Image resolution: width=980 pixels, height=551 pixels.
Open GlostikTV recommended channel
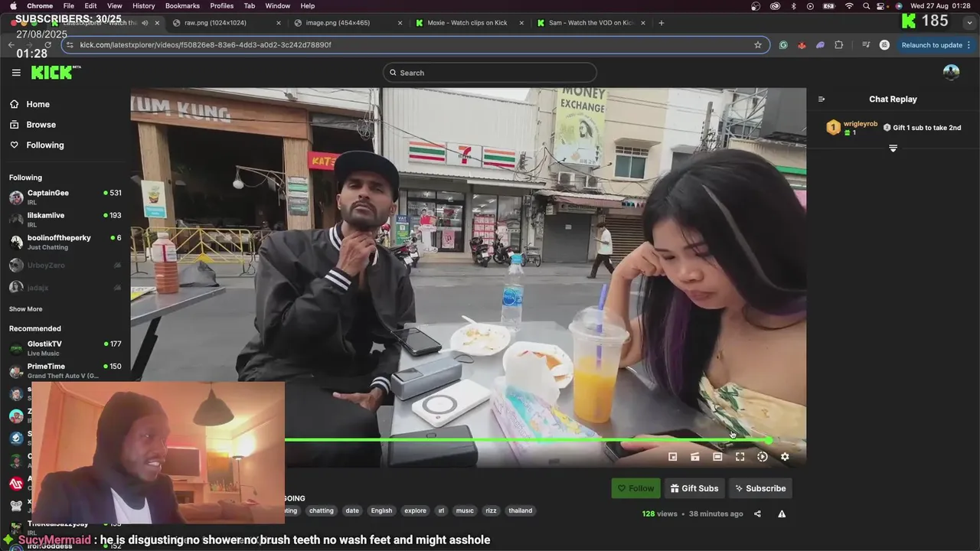pos(65,348)
